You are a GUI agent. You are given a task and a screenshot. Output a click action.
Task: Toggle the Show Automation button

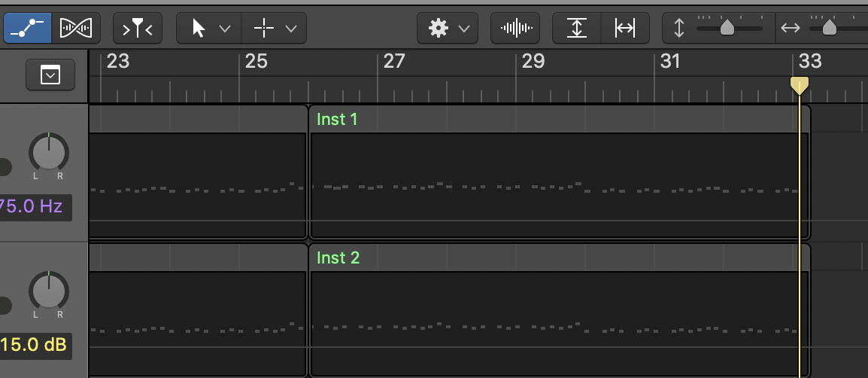[28, 29]
